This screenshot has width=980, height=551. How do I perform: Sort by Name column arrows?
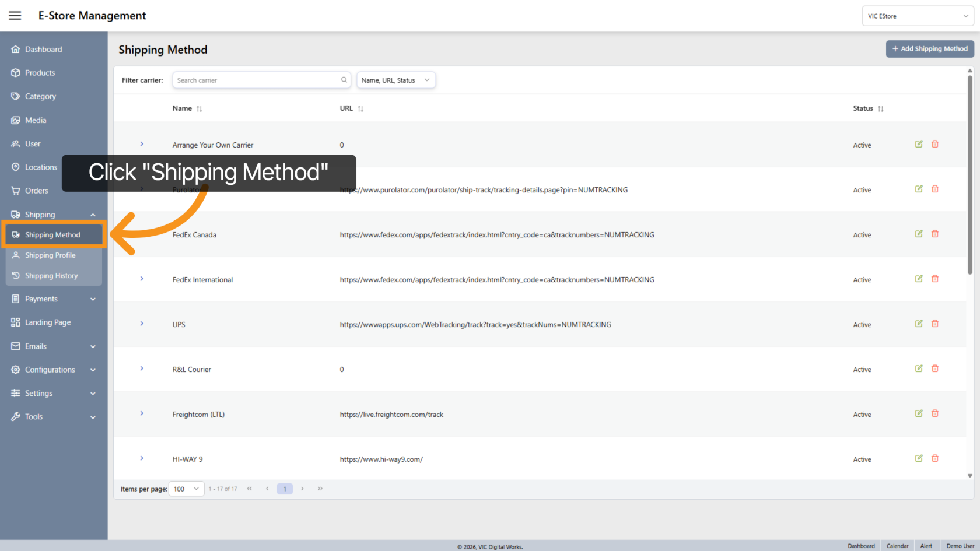(x=199, y=109)
